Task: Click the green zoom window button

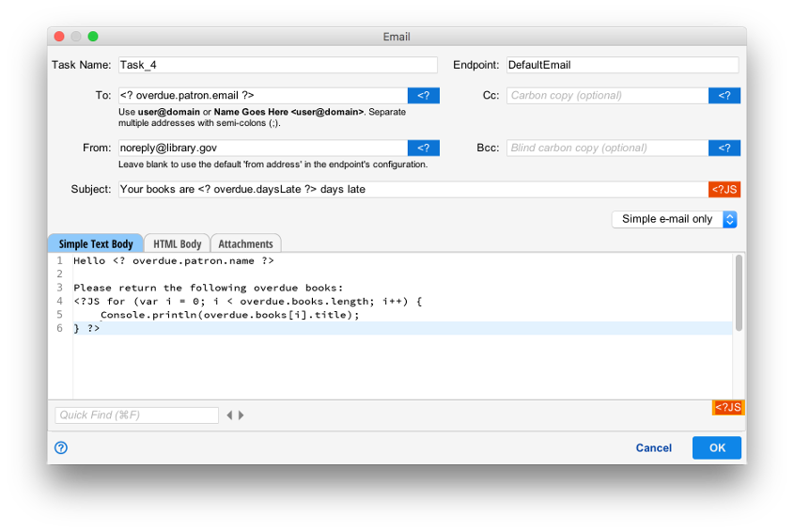Action: pos(93,37)
